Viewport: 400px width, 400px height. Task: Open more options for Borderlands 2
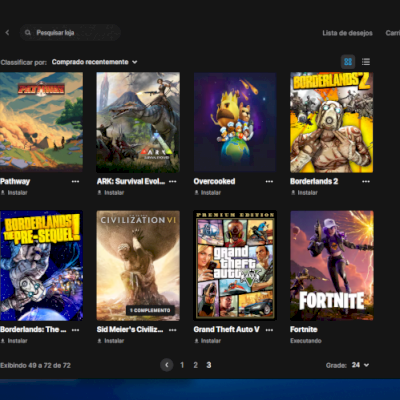click(366, 181)
